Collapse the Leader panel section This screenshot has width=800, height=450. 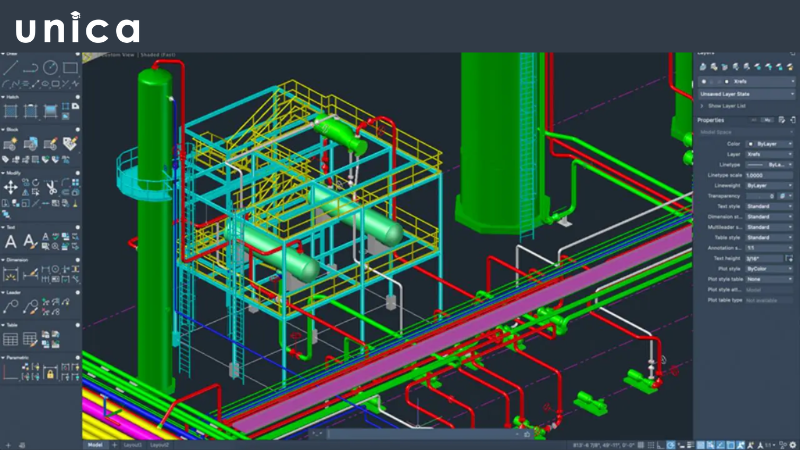pos(3,292)
